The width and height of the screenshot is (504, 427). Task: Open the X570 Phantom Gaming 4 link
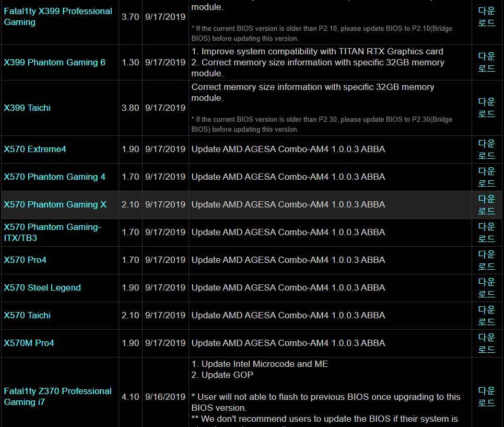(x=54, y=177)
